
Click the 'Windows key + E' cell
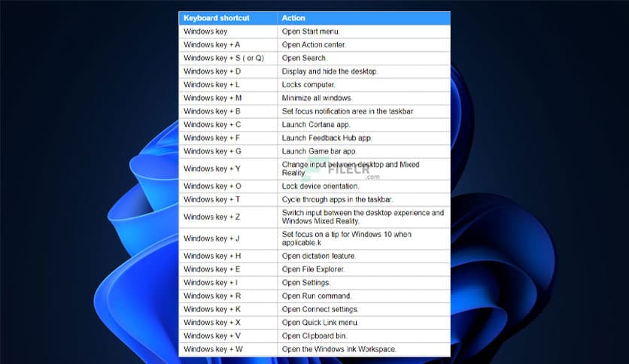click(x=228, y=269)
